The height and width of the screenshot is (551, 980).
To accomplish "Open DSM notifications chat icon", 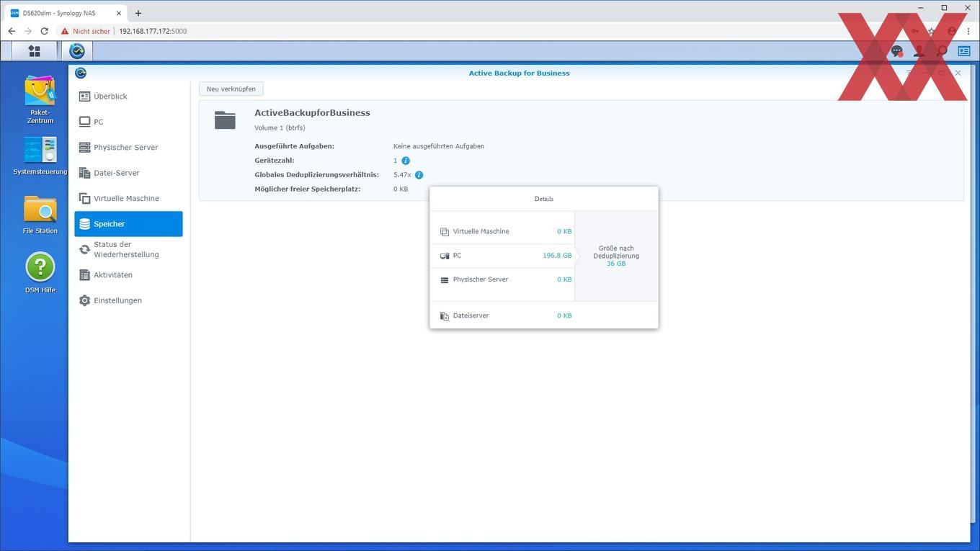I will pyautogui.click(x=897, y=51).
